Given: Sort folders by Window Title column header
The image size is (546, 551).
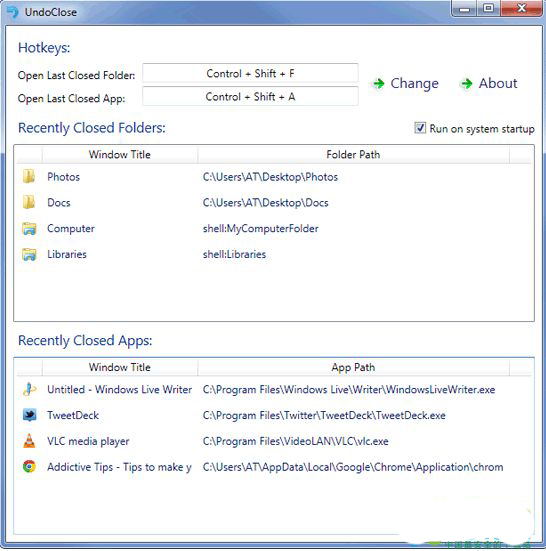Looking at the screenshot, I should [120, 155].
